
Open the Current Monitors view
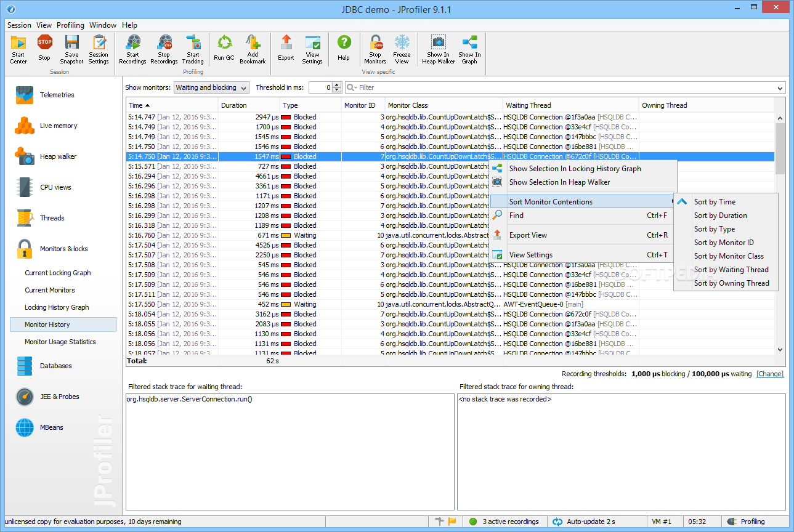[50, 290]
